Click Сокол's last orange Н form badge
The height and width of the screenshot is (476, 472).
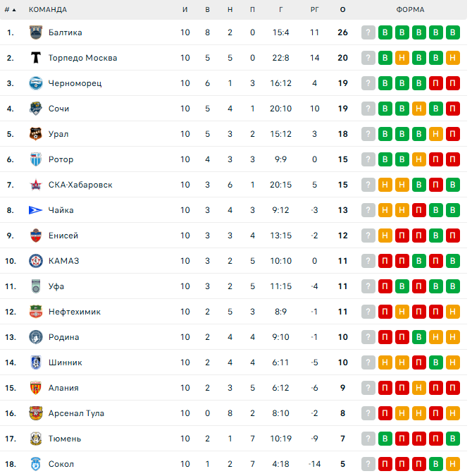pyautogui.click(x=452, y=464)
